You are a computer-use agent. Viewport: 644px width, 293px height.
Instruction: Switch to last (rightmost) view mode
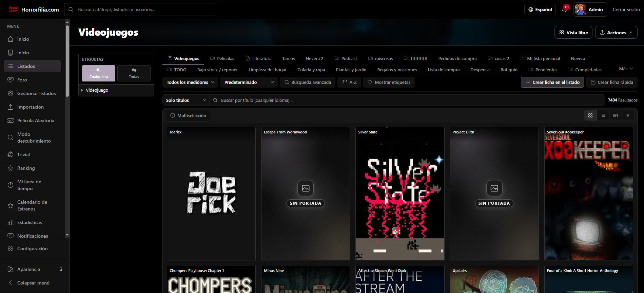628,115
